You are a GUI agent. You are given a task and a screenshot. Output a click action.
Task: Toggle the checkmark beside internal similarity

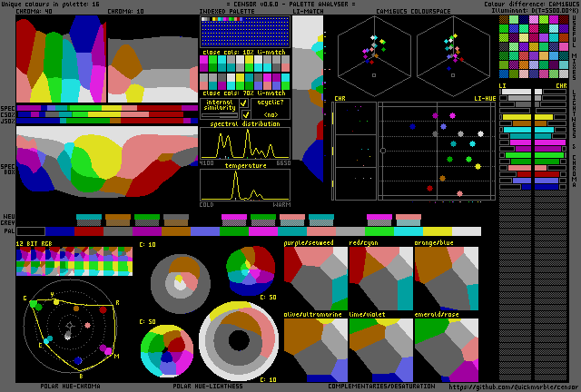click(244, 103)
